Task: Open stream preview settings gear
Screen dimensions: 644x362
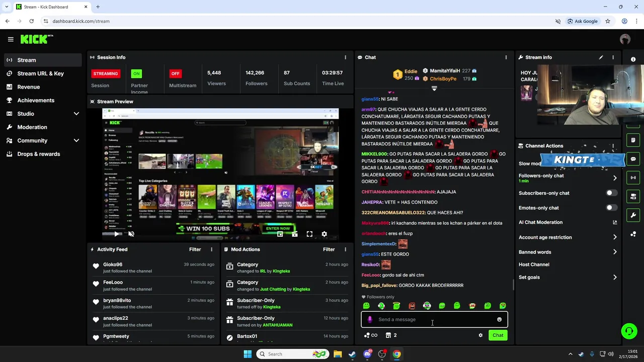Action: pyautogui.click(x=324, y=234)
